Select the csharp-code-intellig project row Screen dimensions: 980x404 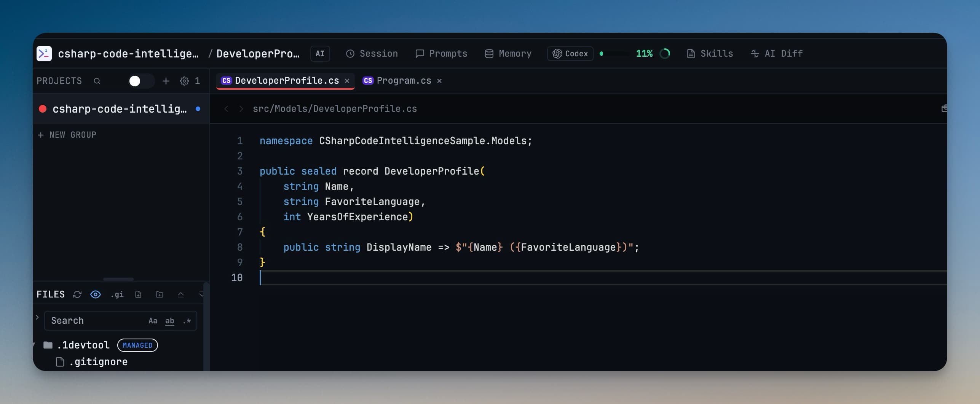click(121, 109)
